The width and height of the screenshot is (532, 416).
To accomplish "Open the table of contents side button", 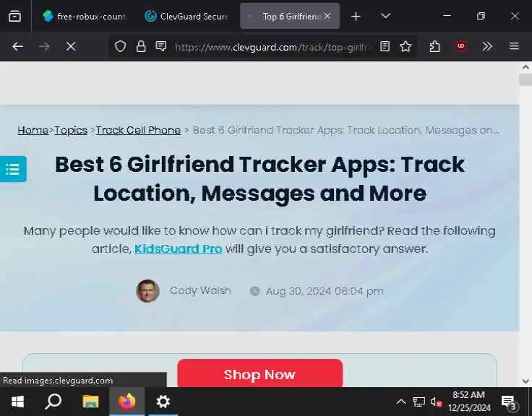I will tap(13, 169).
